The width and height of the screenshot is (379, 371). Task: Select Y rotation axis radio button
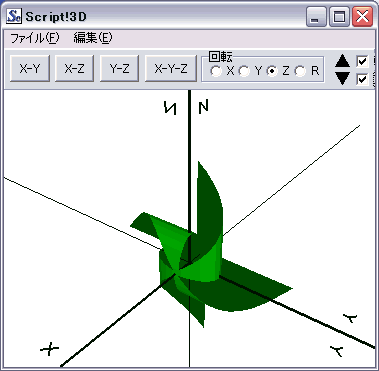(x=244, y=71)
